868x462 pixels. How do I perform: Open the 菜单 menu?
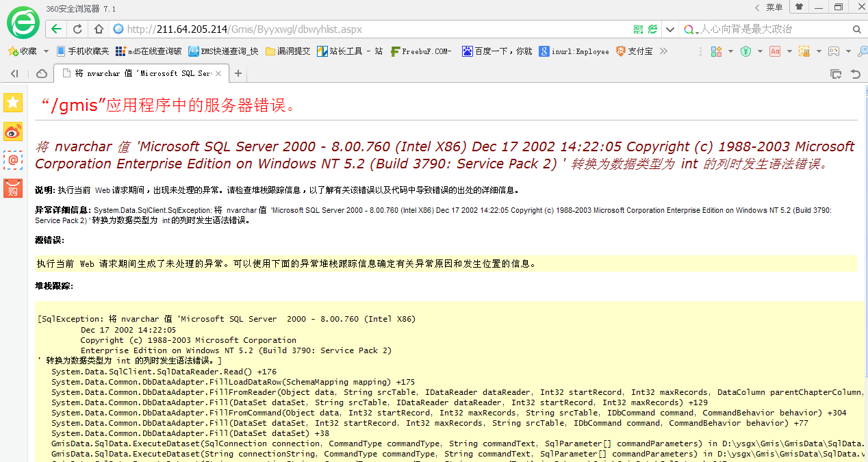(774, 7)
